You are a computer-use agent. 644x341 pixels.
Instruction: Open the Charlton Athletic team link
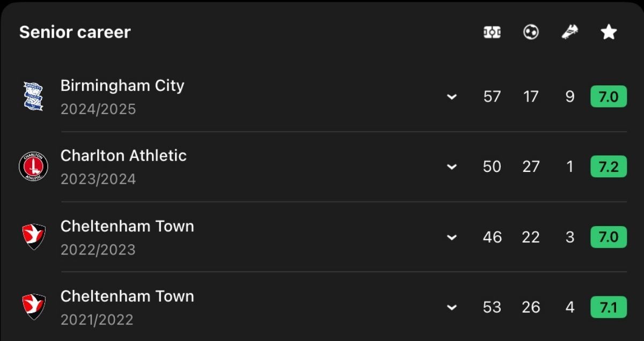coord(123,156)
